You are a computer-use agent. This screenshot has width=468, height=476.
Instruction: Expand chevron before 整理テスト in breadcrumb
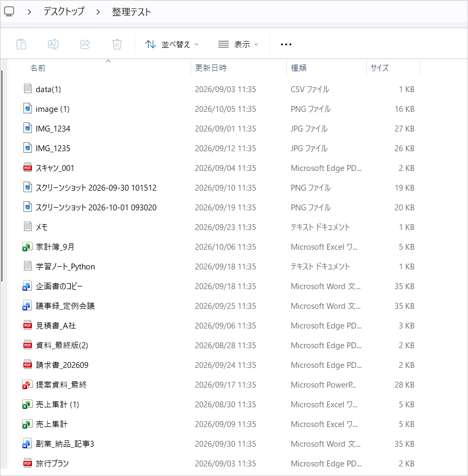98,12
